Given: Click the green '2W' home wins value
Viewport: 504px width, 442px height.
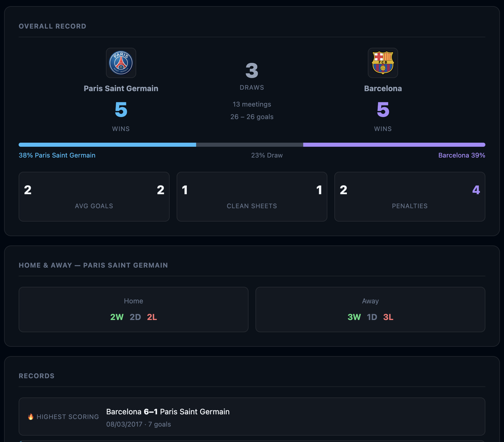Looking at the screenshot, I should 117,317.
